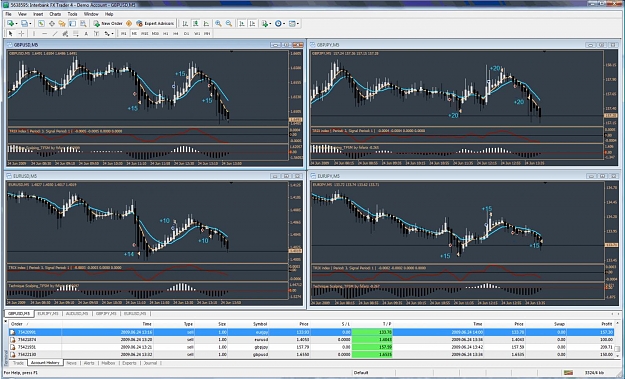This screenshot has width=625, height=379.
Task: Open the Alerts terminal tab
Action: pyautogui.click(x=89, y=363)
